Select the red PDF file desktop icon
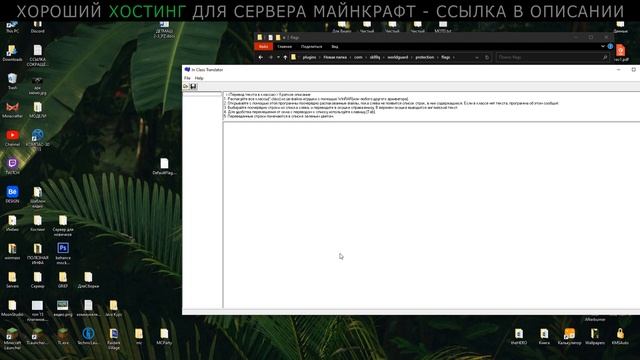The height and width of the screenshot is (360, 640). [621, 53]
